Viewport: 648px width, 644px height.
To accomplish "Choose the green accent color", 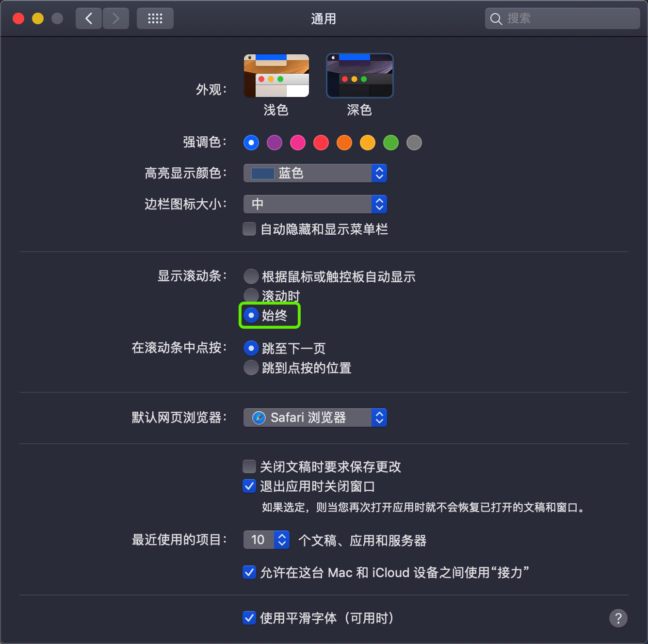I will coord(391,143).
